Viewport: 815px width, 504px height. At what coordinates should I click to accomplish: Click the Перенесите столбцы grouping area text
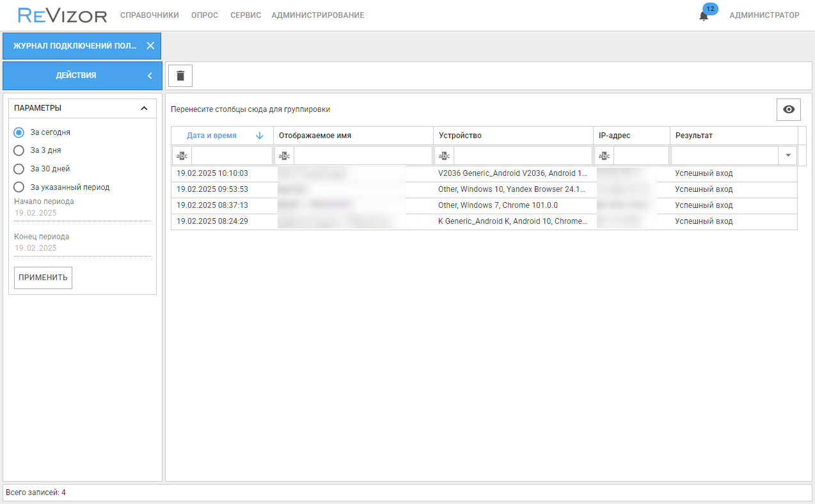(x=250, y=109)
